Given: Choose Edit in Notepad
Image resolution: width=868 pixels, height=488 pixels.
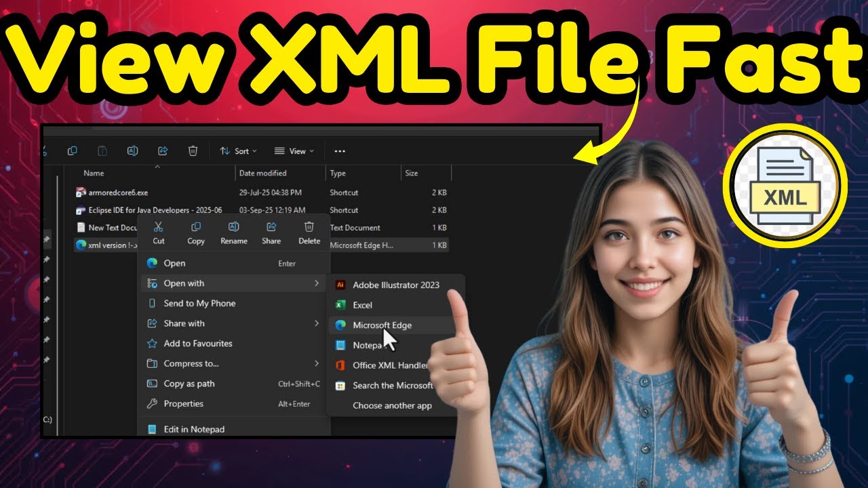Looking at the screenshot, I should (234, 429).
